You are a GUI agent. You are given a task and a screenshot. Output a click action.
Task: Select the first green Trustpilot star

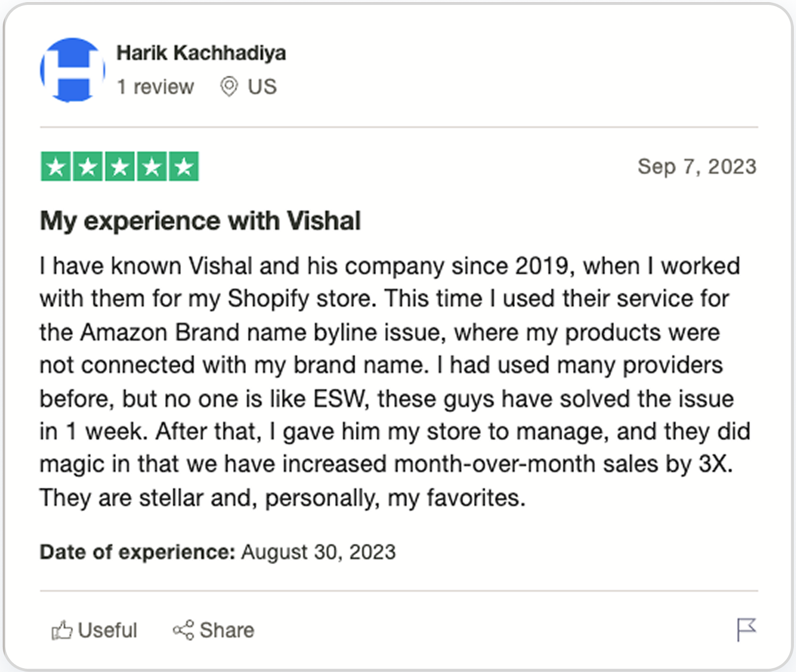(x=56, y=166)
